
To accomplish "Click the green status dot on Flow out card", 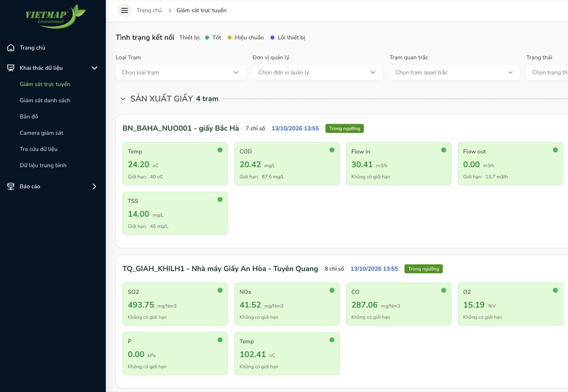I will pos(555,150).
